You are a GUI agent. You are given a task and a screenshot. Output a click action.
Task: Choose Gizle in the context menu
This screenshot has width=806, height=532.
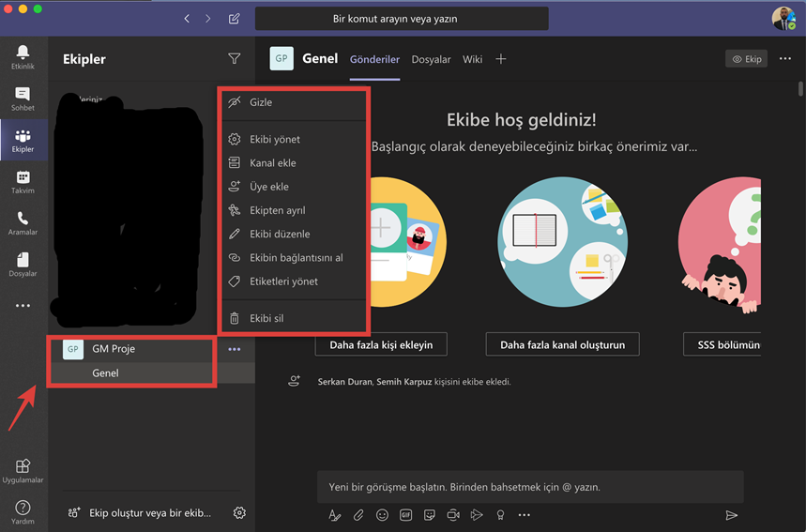[x=294, y=102]
